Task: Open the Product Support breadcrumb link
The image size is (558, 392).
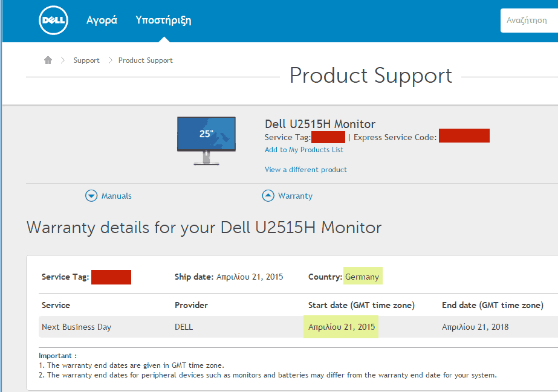Action: coord(146,60)
